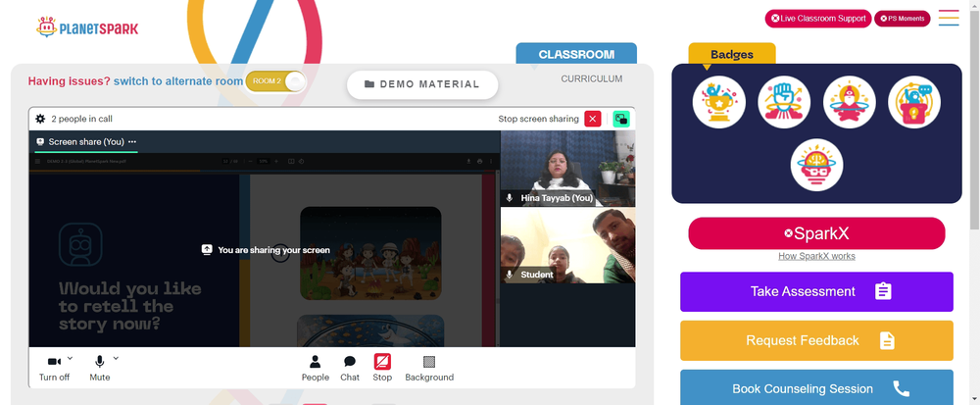Select the trophy badge
Viewport: 980px width, 405px height.
[718, 102]
